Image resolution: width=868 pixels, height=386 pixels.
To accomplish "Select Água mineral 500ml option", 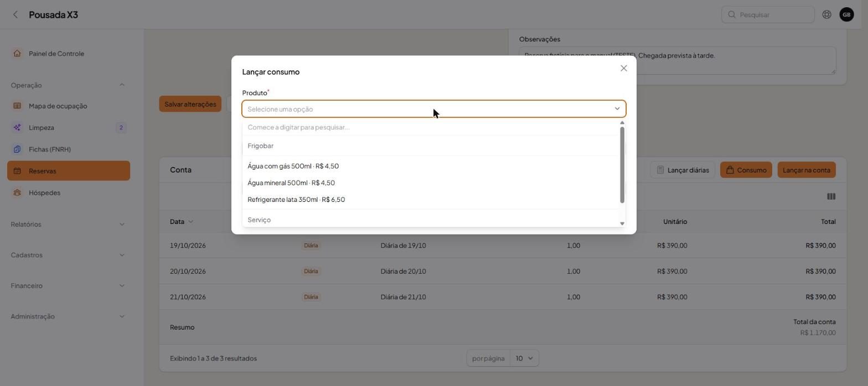I will point(431,183).
